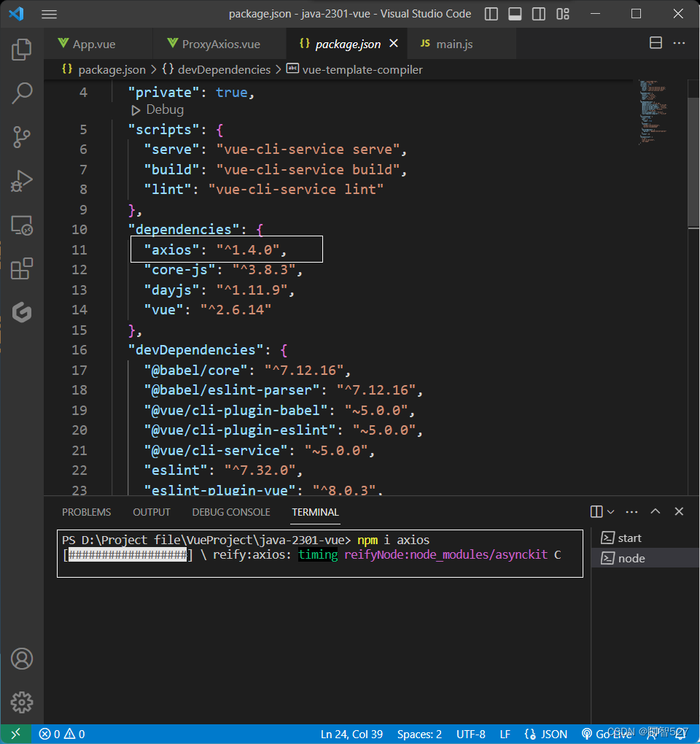Open Run and Debug view
Viewport: 700px width, 744px height.
[21, 181]
